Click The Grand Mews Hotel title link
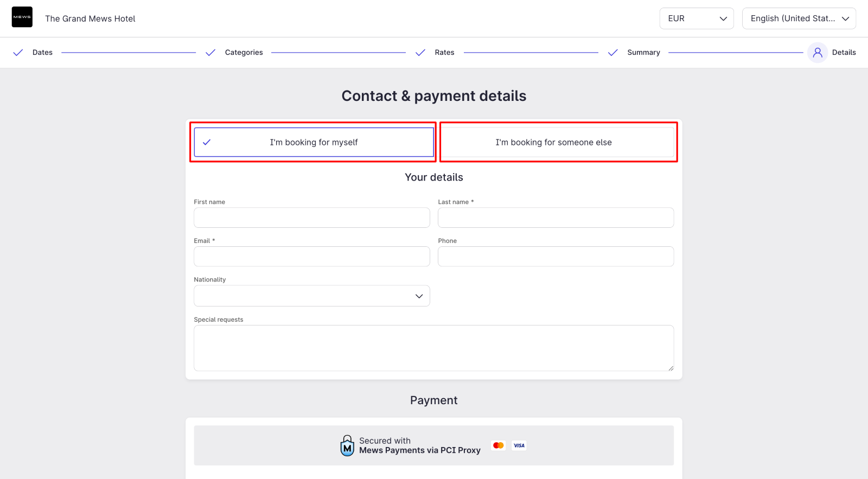Image resolution: width=868 pixels, height=479 pixels. pos(90,18)
